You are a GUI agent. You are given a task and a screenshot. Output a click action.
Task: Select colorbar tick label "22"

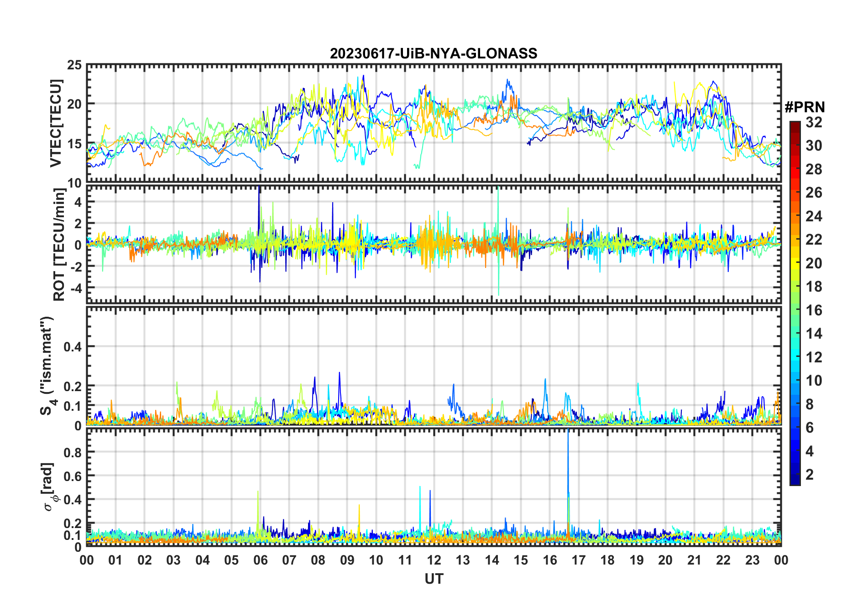[814, 240]
